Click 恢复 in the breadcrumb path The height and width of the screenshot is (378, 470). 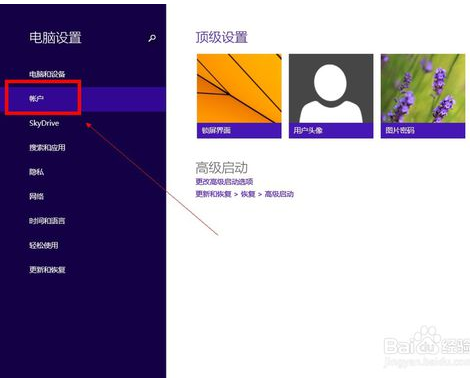tap(248, 194)
